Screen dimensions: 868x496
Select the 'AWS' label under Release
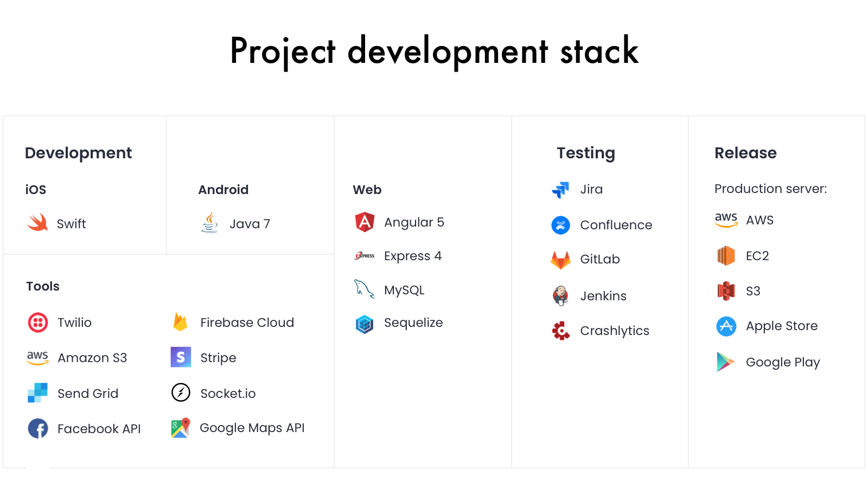[x=759, y=220]
